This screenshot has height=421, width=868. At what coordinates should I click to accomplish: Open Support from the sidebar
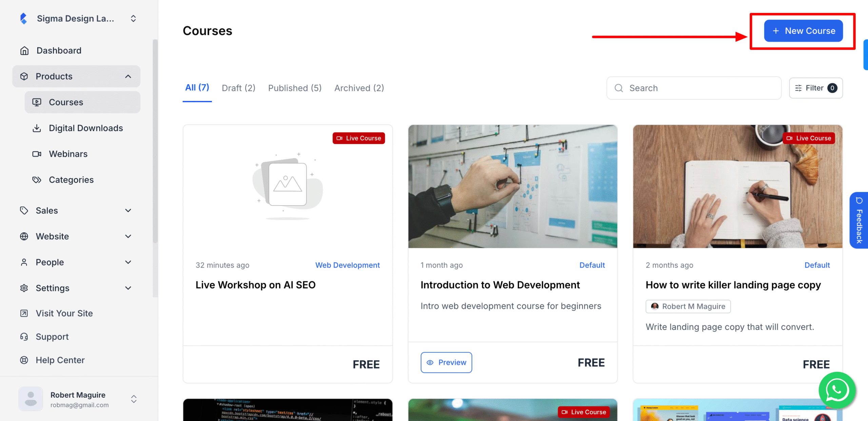pos(52,337)
